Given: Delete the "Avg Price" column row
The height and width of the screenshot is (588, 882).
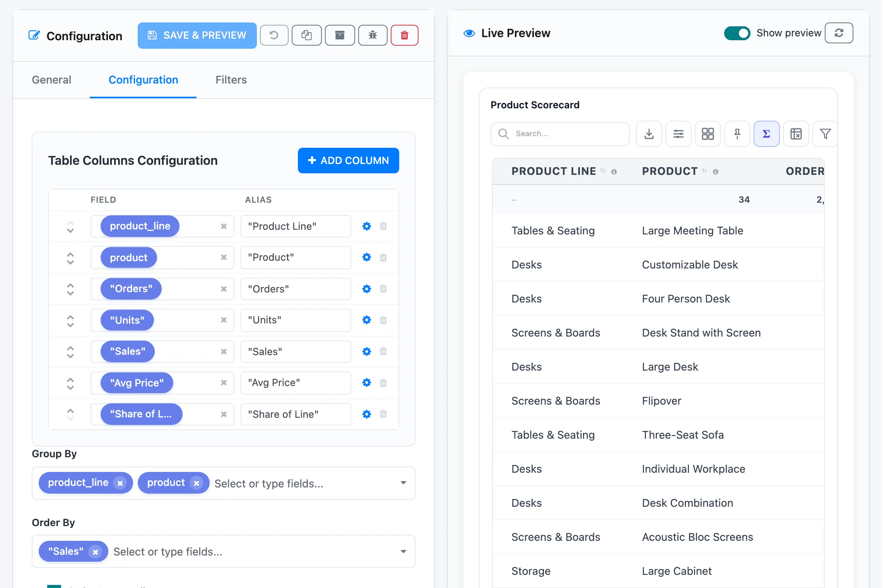Looking at the screenshot, I should pyautogui.click(x=383, y=383).
